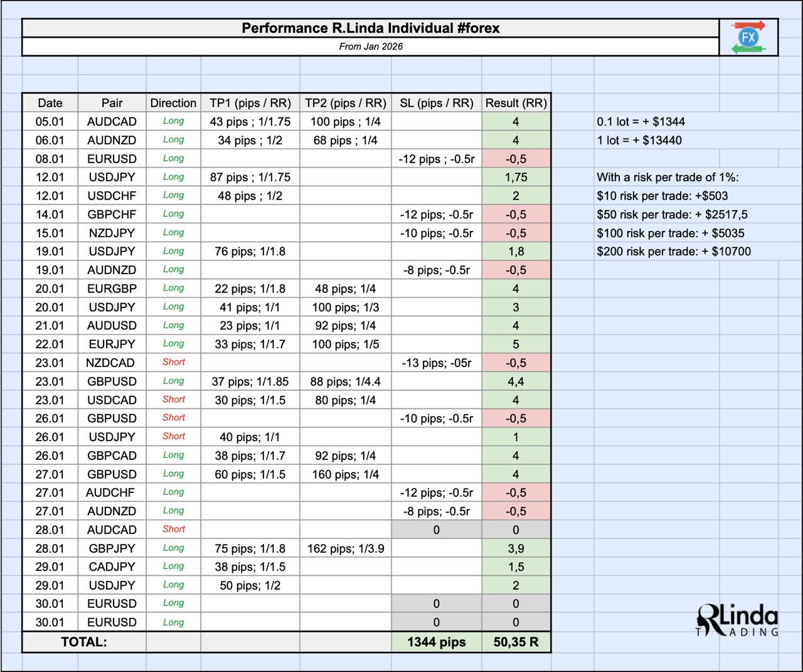Select the '88 pips; 1/4.4' cell
The width and height of the screenshot is (803, 672).
tap(346, 381)
